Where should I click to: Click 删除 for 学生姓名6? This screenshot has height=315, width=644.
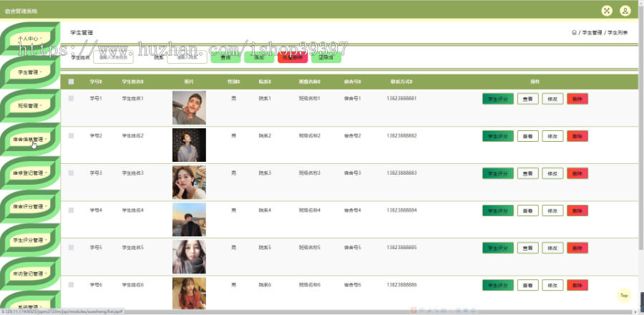point(577,285)
